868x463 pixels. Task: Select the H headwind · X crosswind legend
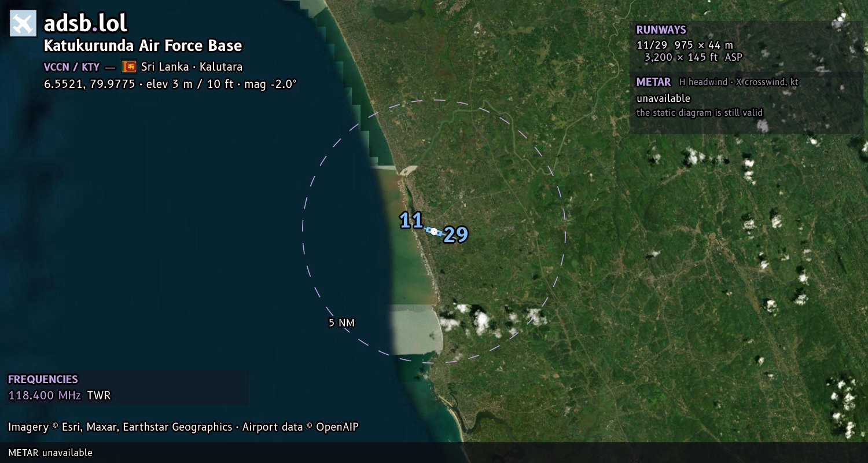click(739, 82)
